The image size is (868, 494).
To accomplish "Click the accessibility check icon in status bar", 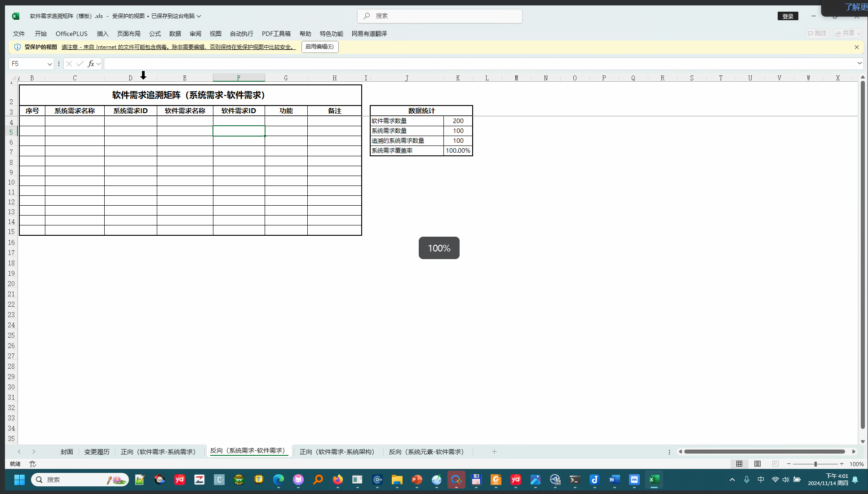I will click(x=33, y=464).
